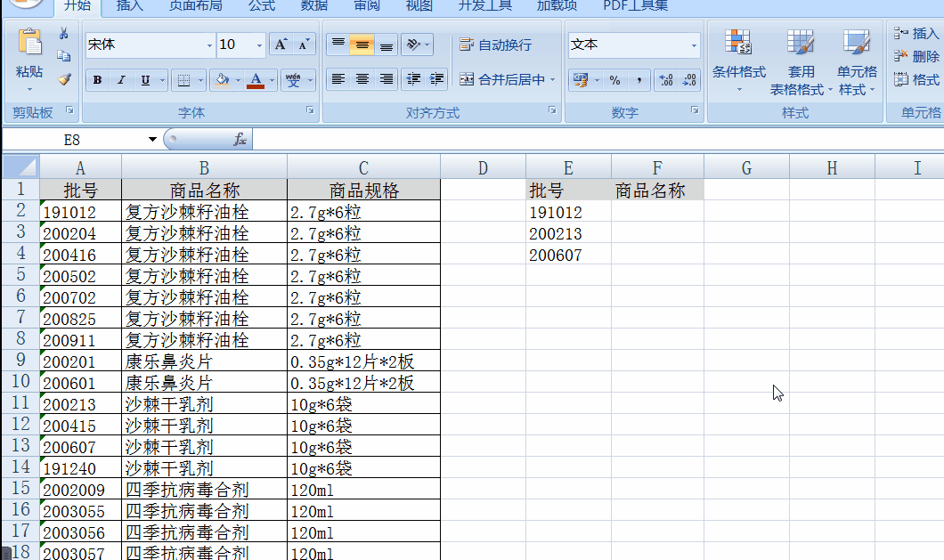Open the 数据 ribbon tab
Screen dimensions: 944x560
(313, 5)
